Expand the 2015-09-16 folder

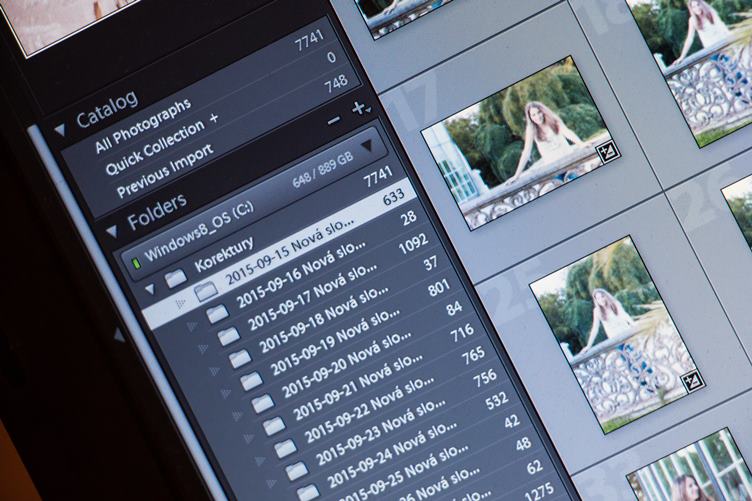pyautogui.click(x=192, y=326)
